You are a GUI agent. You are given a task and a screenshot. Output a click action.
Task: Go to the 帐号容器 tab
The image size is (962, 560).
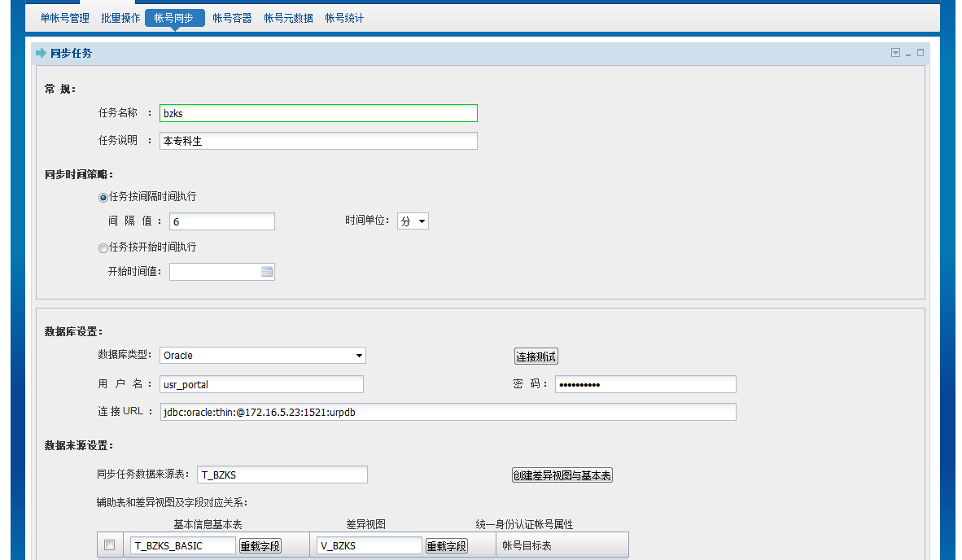point(232,18)
